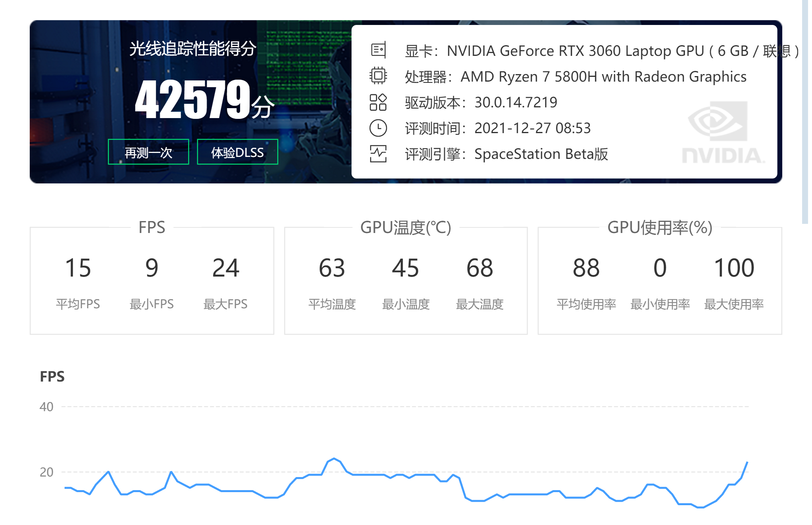812x525 pixels.
Task: Click the 40 axis label on FPS chart
Action: 46,407
